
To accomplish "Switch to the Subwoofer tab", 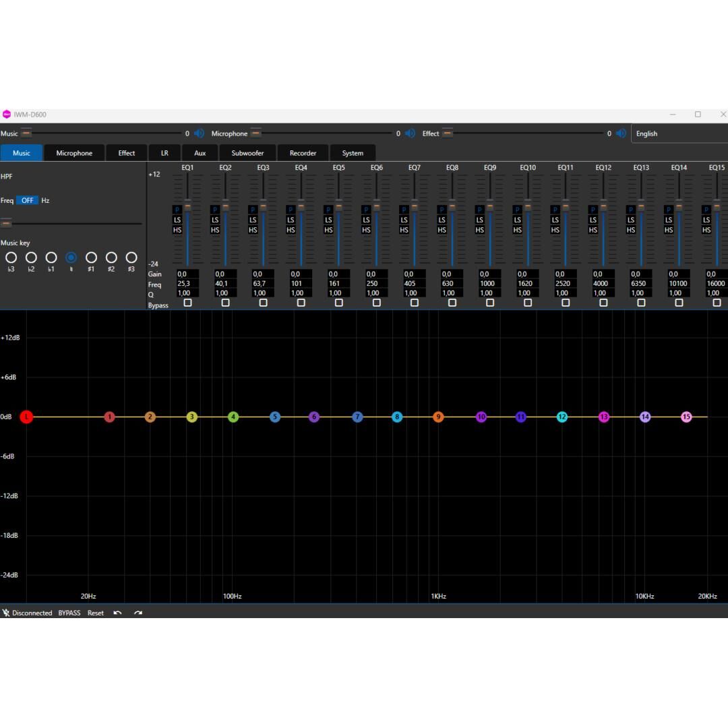I will 247,153.
